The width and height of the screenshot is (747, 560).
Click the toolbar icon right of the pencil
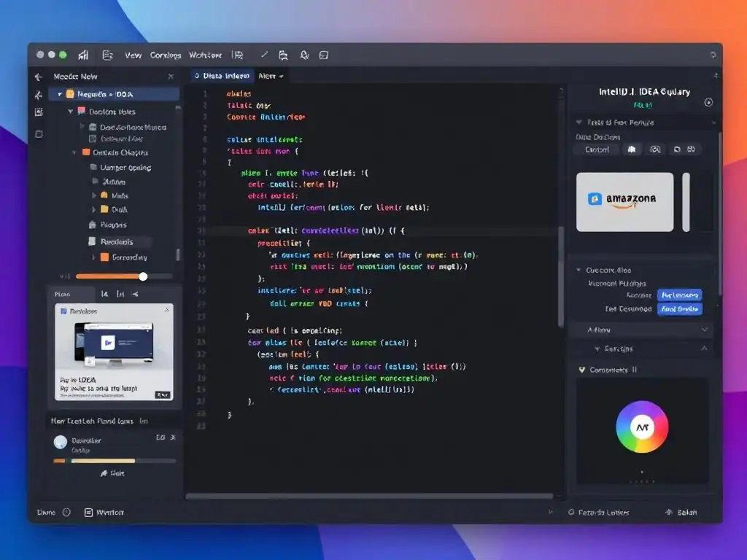point(283,55)
